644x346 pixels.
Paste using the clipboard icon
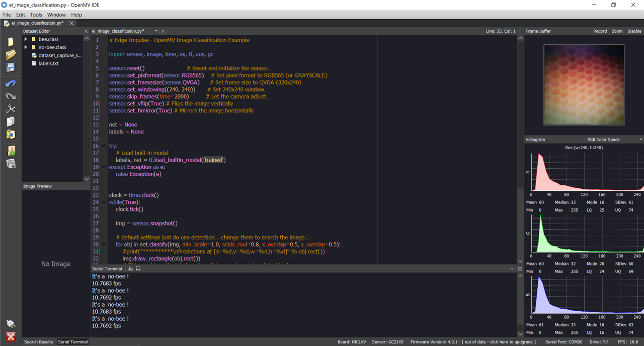pyautogui.click(x=11, y=134)
